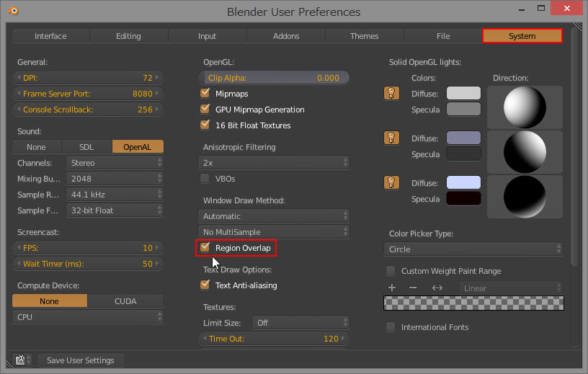Click second light Specular color swatch
This screenshot has width=588, height=374.
463,153
